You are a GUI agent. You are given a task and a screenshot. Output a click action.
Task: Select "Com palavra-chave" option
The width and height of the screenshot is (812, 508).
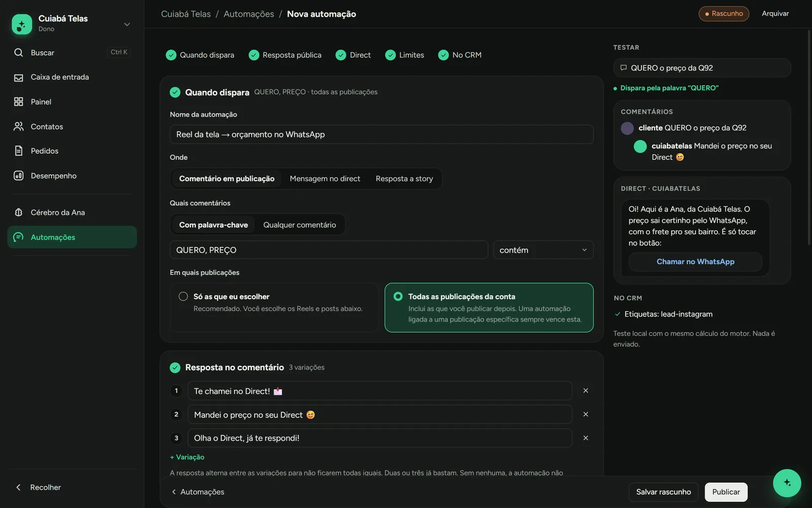click(x=213, y=225)
